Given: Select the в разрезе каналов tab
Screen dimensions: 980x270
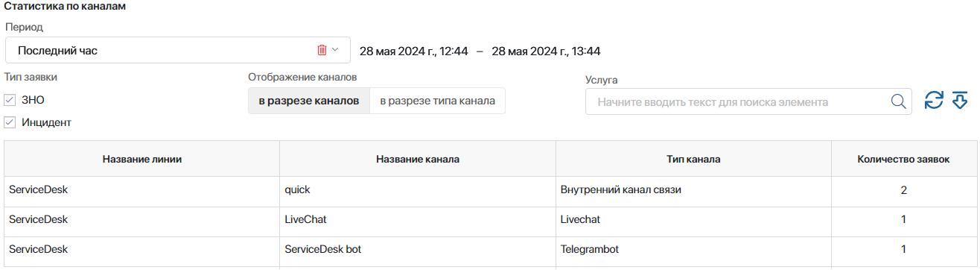Looking at the screenshot, I should pos(309,101).
